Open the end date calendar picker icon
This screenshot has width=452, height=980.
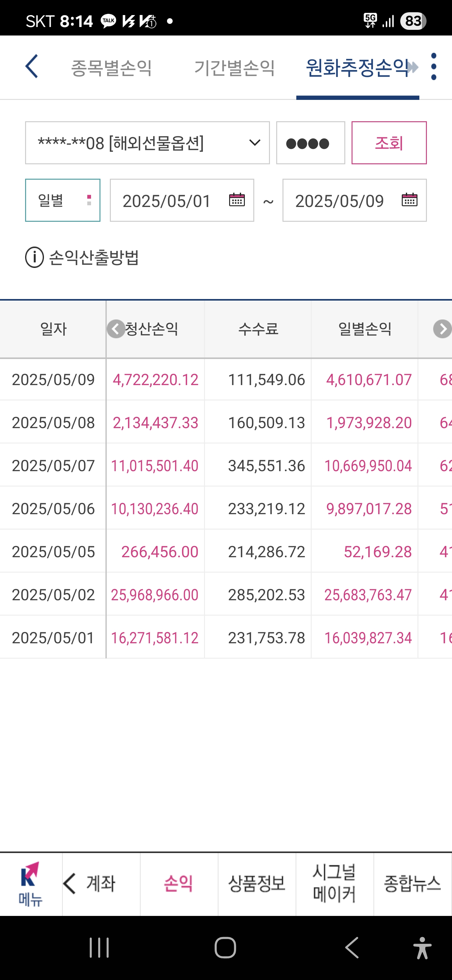pyautogui.click(x=409, y=200)
